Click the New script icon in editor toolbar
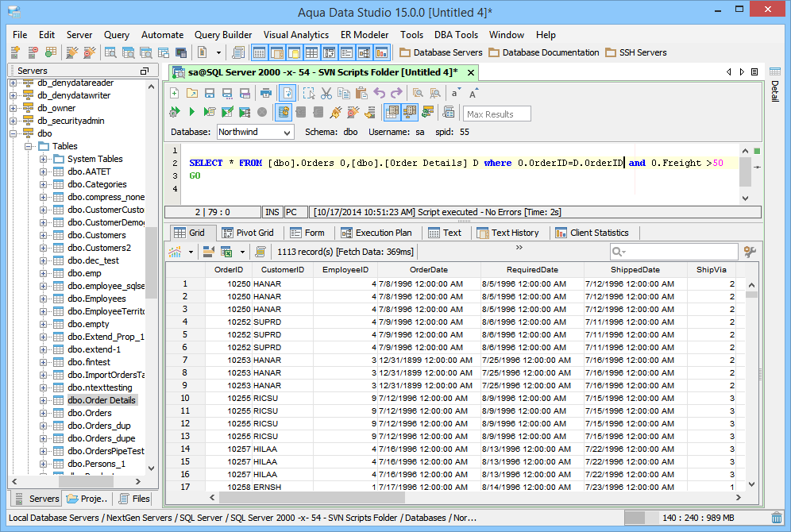 coord(175,93)
